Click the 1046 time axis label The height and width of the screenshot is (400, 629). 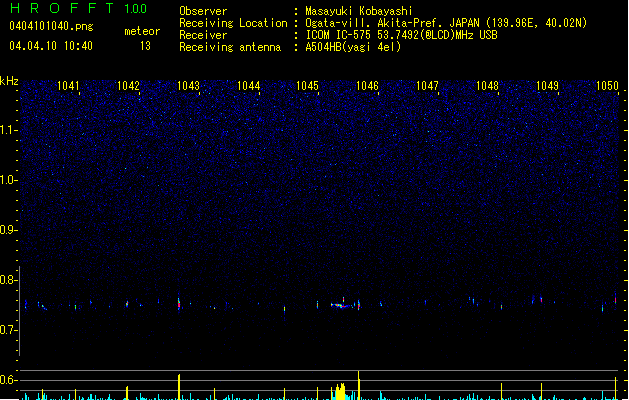(367, 86)
